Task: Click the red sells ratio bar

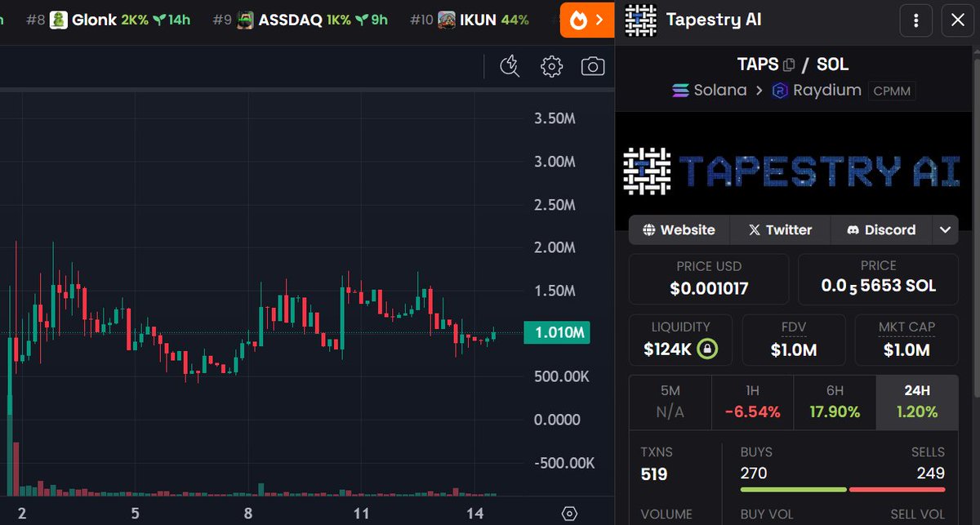Action: point(898,489)
